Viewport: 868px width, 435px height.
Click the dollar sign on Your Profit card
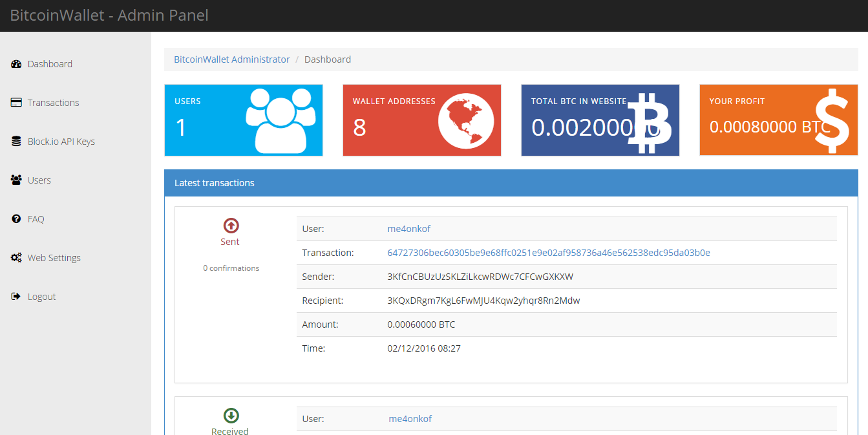pos(831,122)
